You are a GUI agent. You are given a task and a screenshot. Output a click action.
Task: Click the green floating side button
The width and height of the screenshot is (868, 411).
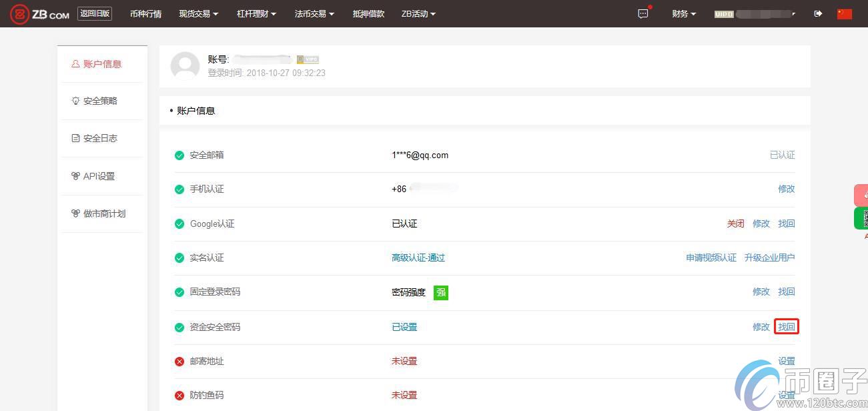[861, 218]
